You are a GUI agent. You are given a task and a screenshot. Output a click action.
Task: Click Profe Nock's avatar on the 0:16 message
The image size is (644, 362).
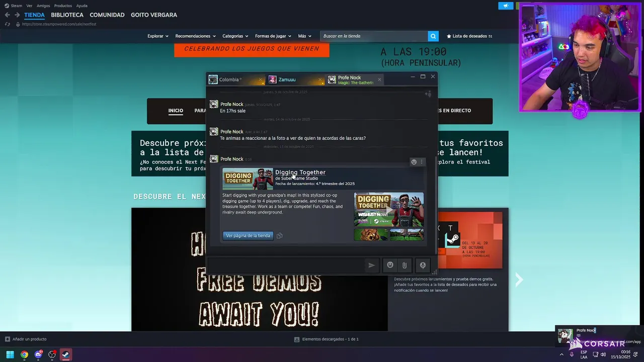[x=214, y=159]
